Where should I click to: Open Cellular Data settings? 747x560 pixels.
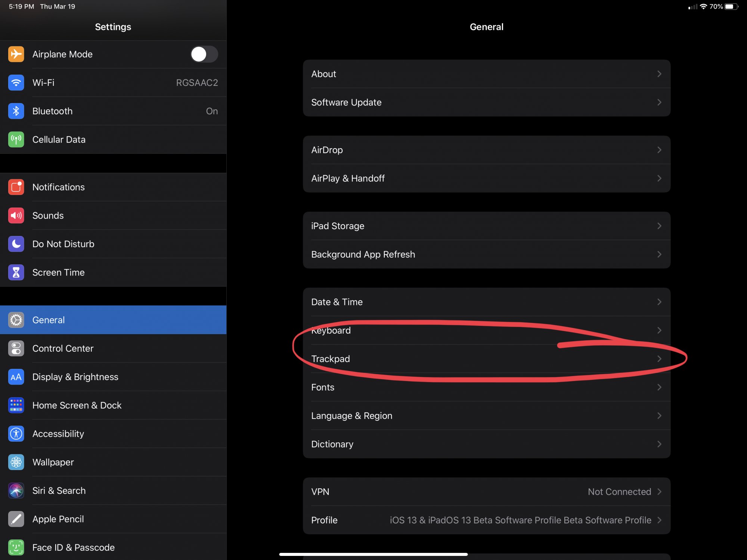(113, 139)
